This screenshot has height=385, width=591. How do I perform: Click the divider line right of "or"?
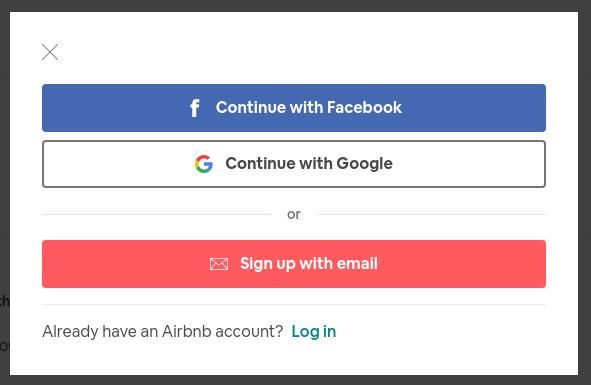coord(431,215)
